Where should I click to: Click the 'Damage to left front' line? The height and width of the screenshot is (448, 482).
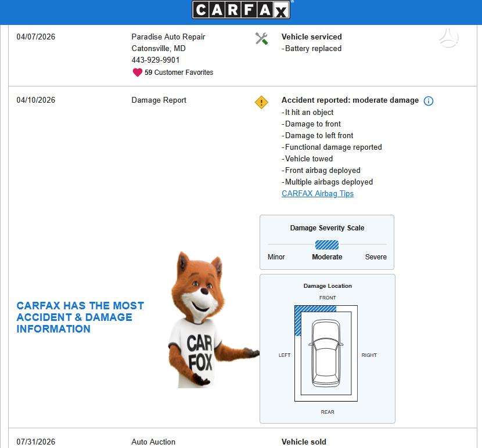[x=318, y=136]
